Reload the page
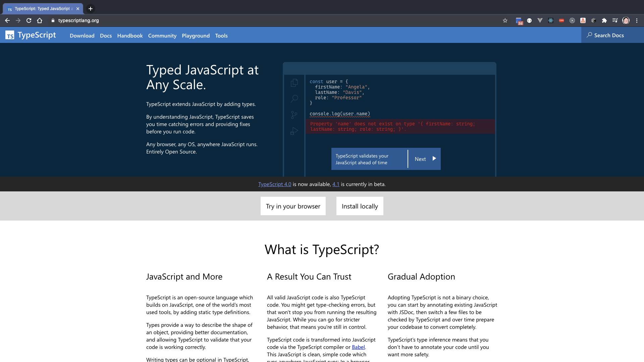This screenshot has width=644, height=362. pyautogui.click(x=29, y=20)
